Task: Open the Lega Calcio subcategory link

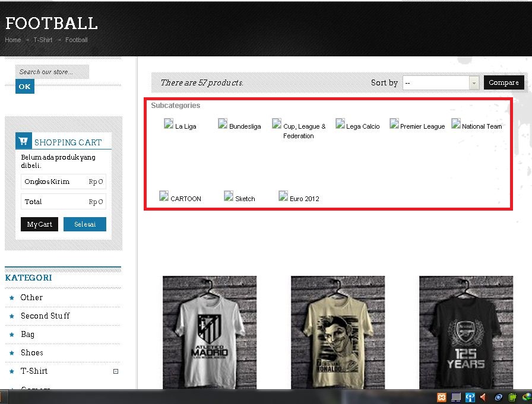Action: [x=363, y=126]
